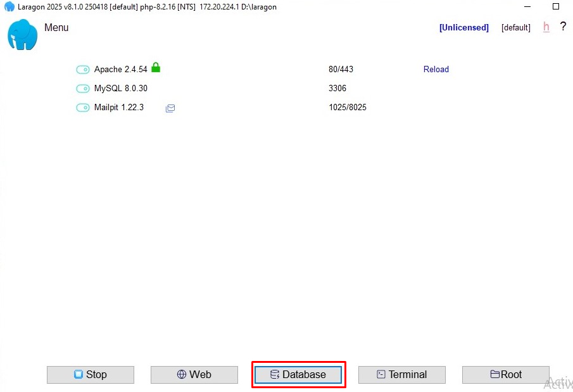The height and width of the screenshot is (392, 573).
Task: Open the Laragon Menu
Action: click(56, 28)
